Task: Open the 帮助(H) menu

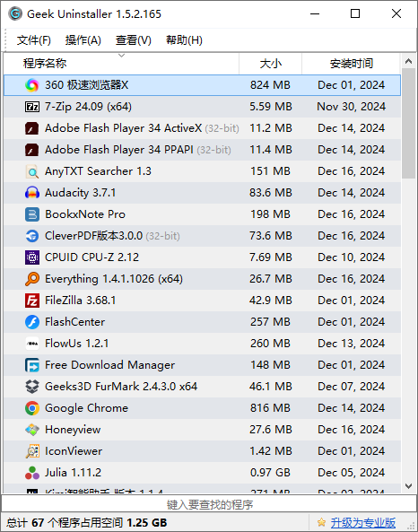Action: pyautogui.click(x=184, y=40)
